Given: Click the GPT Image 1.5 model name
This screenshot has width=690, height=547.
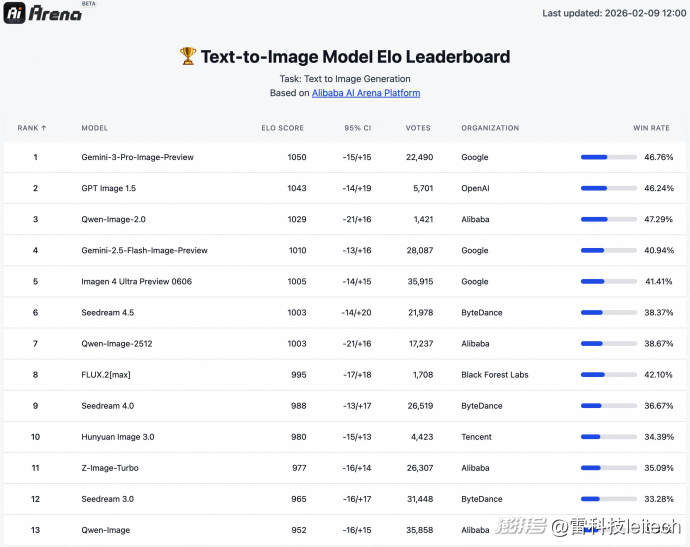Looking at the screenshot, I should click(x=108, y=188).
